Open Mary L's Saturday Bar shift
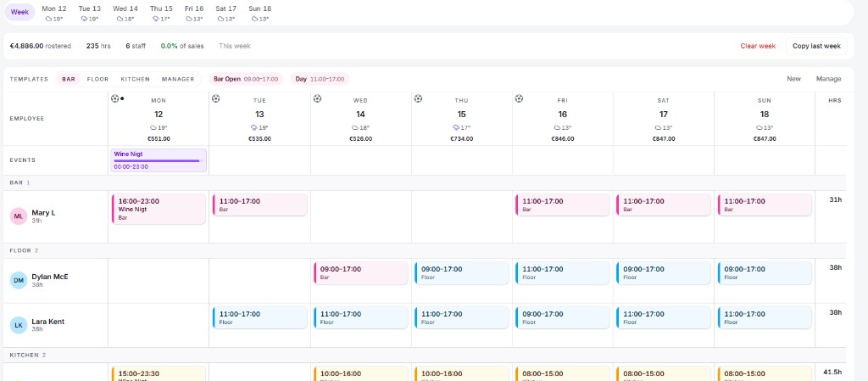Screen dimensions: 868x381 664,205
